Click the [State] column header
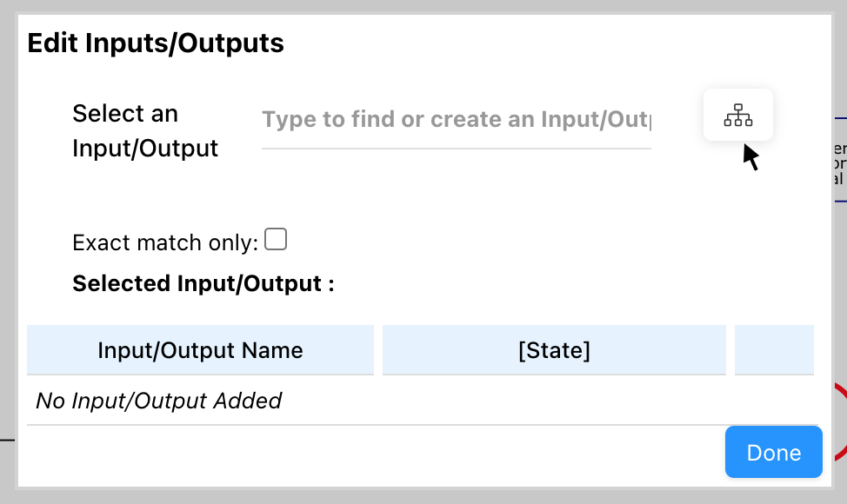The image size is (847, 504). click(554, 350)
